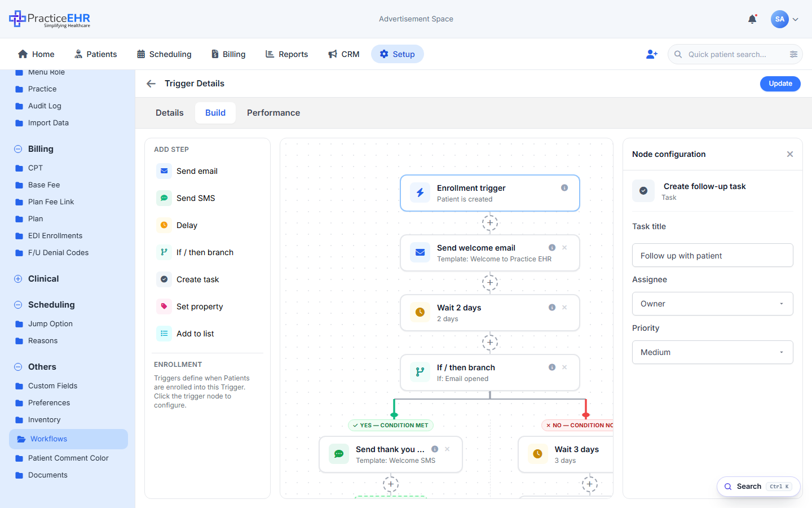Click the notification bell icon
Screen dimensions: 812x508
pos(752,19)
